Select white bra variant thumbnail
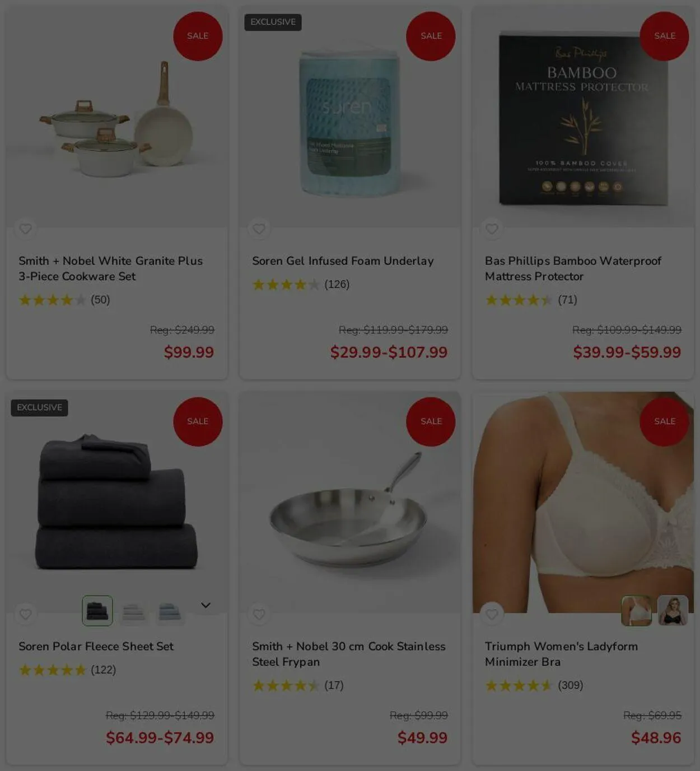Image resolution: width=700 pixels, height=771 pixels. (636, 610)
